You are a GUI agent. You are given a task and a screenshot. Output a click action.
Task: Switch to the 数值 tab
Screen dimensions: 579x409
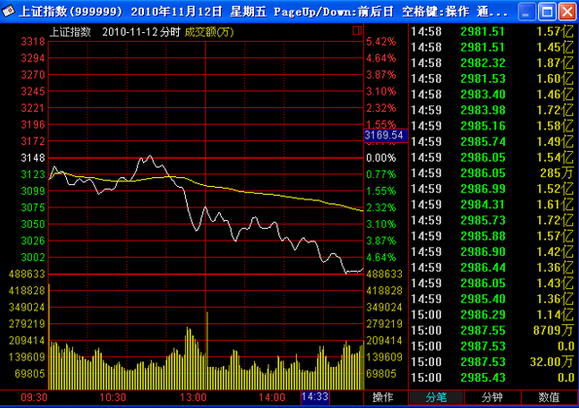549,397
